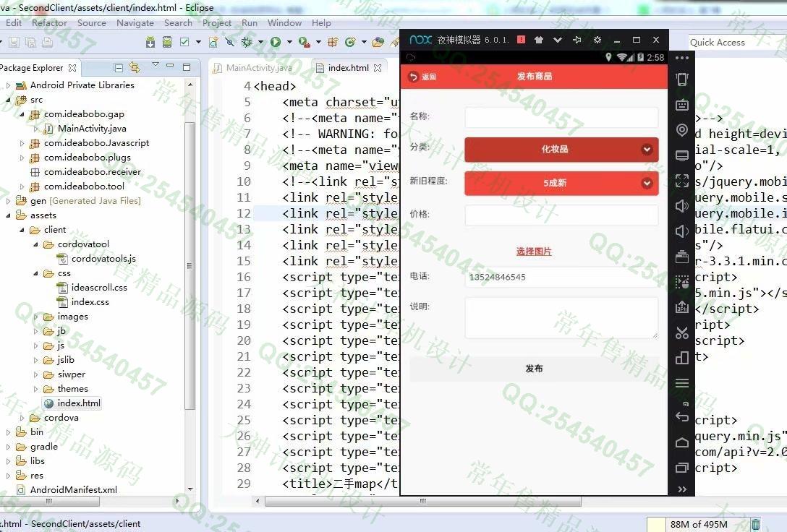Toggle Link with Editor in Package Explorer
This screenshot has height=532, width=787.
pos(135,67)
